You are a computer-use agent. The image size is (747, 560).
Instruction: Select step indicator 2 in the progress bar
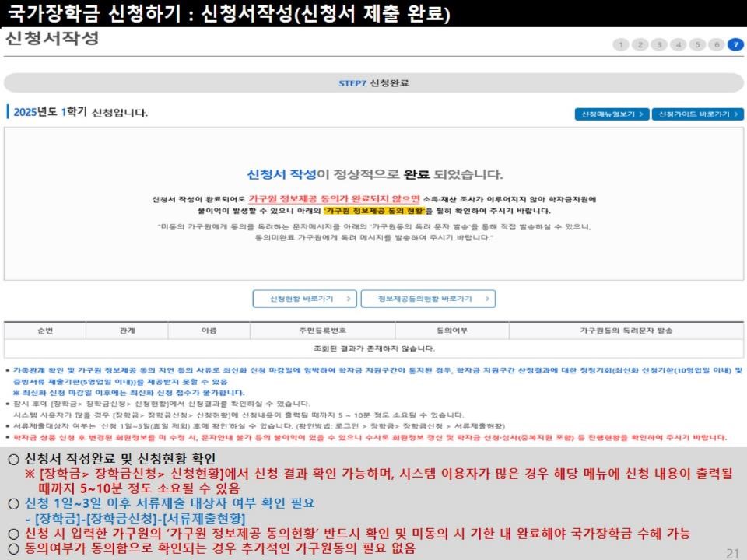[640, 45]
